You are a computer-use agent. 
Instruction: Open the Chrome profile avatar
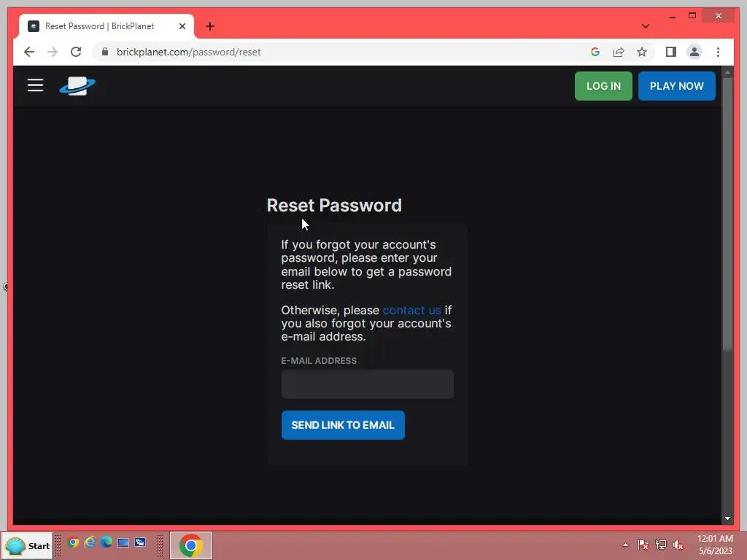pos(694,52)
